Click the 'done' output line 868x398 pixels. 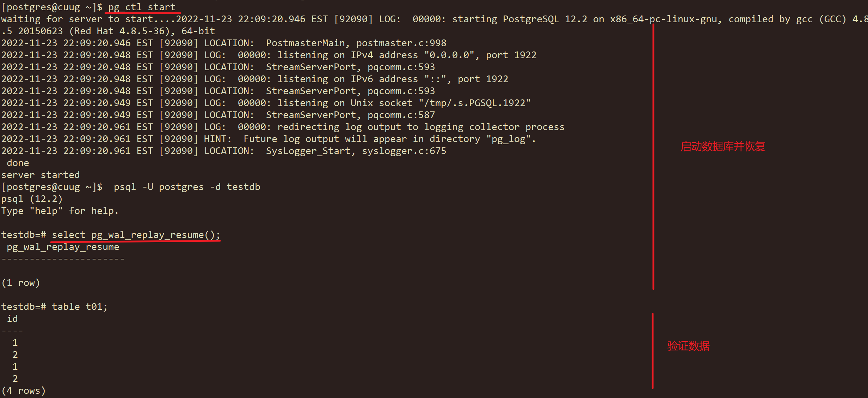(x=18, y=163)
